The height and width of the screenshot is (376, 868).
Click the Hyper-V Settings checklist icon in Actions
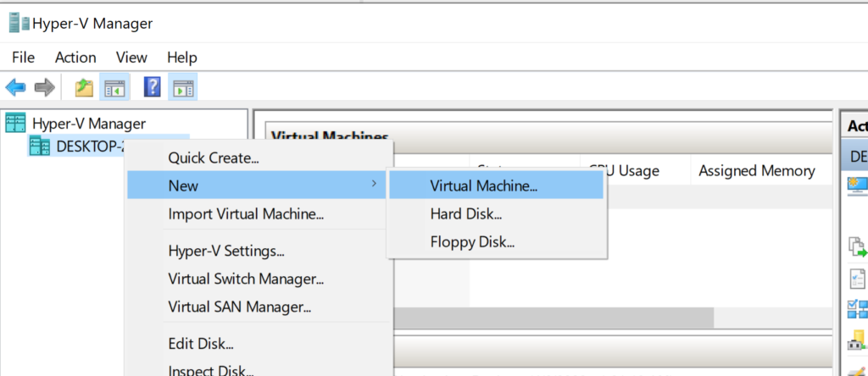(858, 278)
